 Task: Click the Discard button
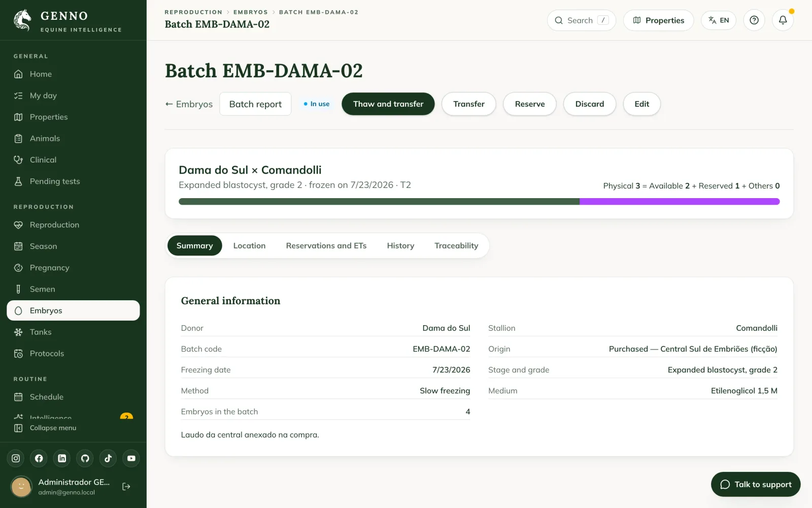tap(590, 104)
